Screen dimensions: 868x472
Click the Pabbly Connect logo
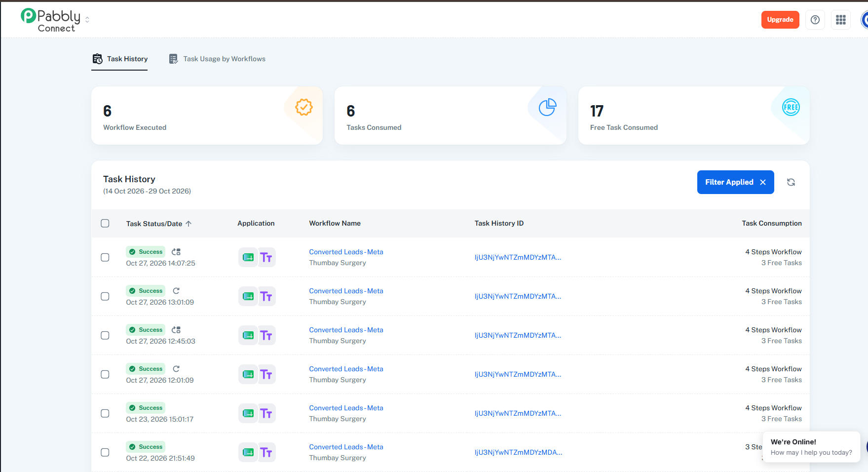(51, 20)
